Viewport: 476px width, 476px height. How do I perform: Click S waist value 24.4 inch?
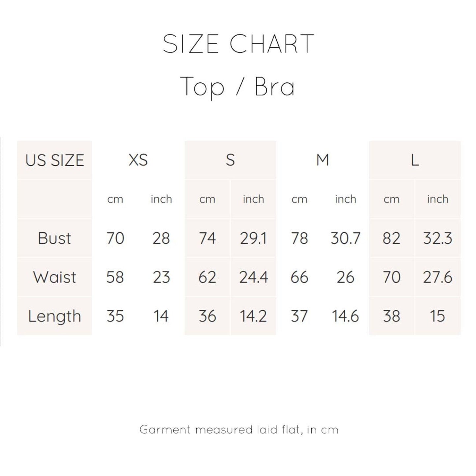(x=253, y=277)
